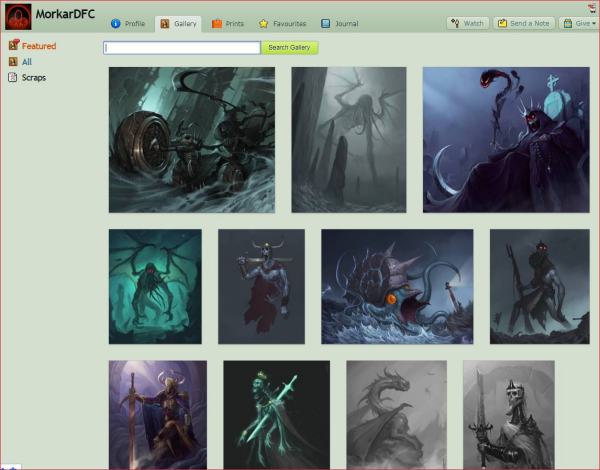Viewport: 600px width, 470px height.
Task: Click the Profile tab info icon
Action: click(116, 23)
